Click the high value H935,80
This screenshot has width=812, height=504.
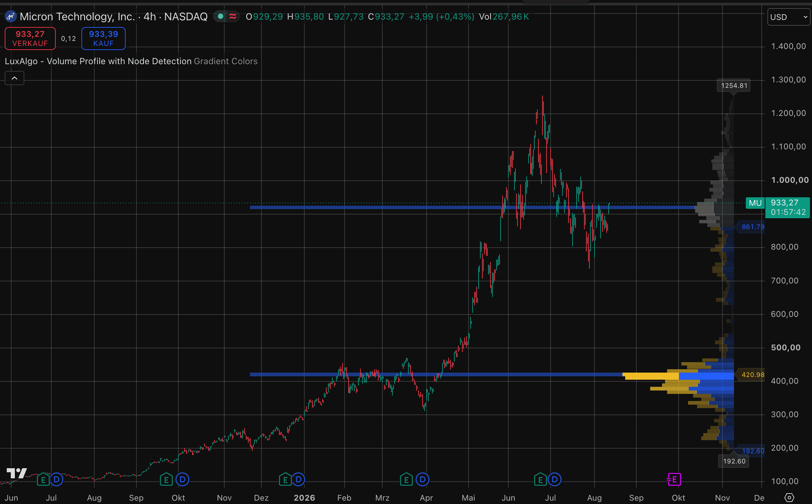[x=305, y=17]
